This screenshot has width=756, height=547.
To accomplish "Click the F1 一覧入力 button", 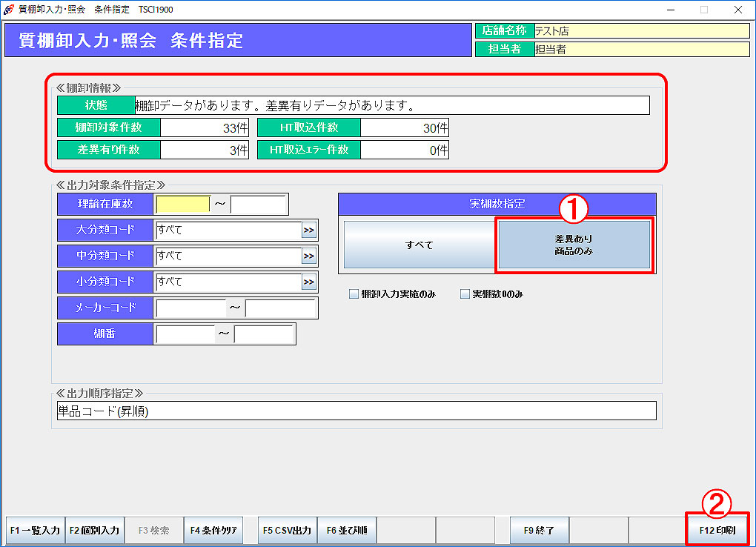I will click(34, 531).
